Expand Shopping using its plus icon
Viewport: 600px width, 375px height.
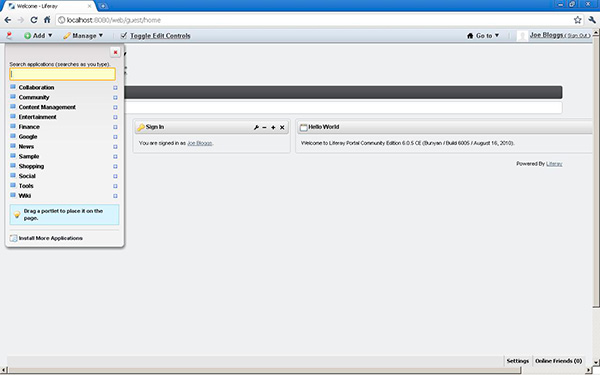(115, 166)
